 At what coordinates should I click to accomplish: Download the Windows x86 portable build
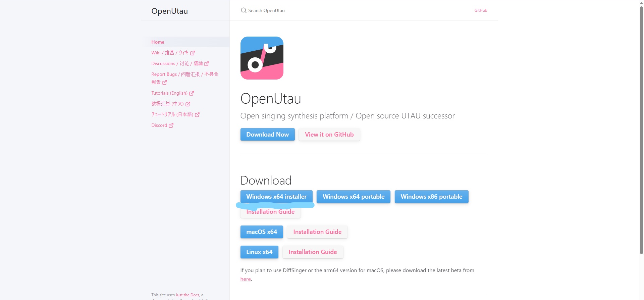(431, 197)
